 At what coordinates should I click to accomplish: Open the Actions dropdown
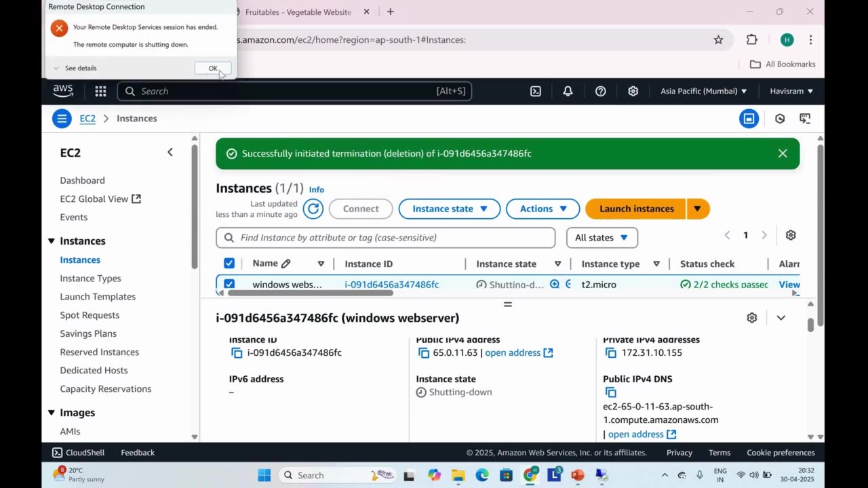542,209
